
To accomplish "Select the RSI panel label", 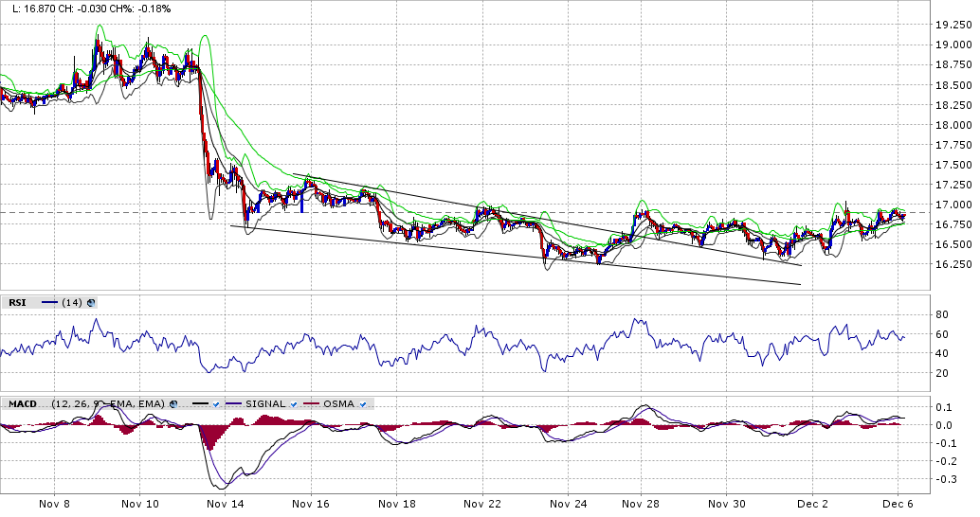I will [16, 303].
